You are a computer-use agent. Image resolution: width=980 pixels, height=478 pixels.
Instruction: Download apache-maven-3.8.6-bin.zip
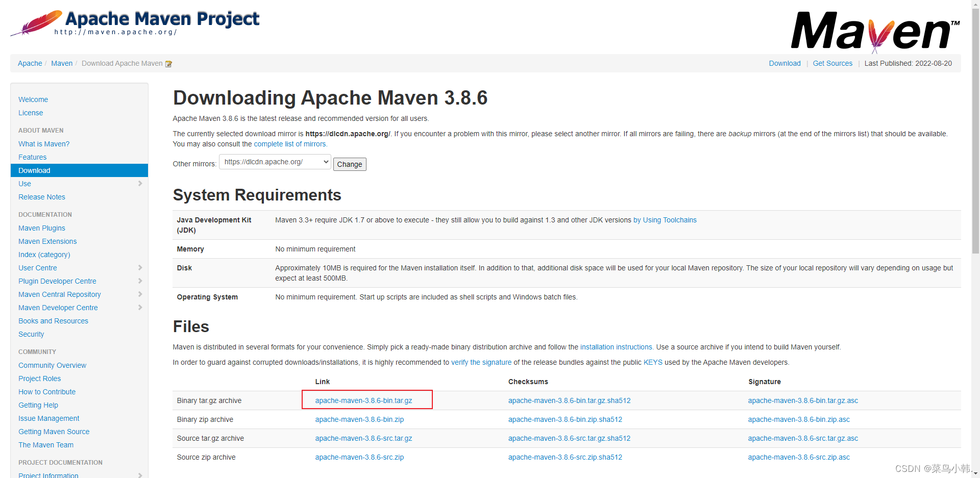pyautogui.click(x=359, y=419)
